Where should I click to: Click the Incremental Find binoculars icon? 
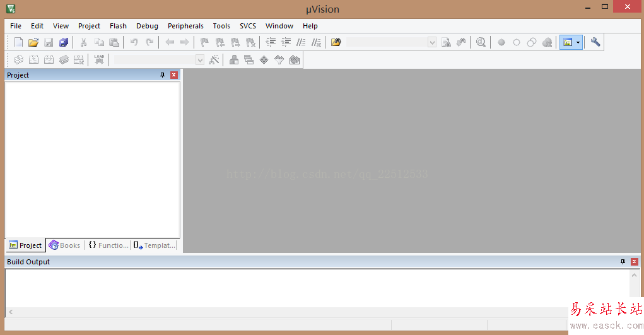click(x=461, y=42)
